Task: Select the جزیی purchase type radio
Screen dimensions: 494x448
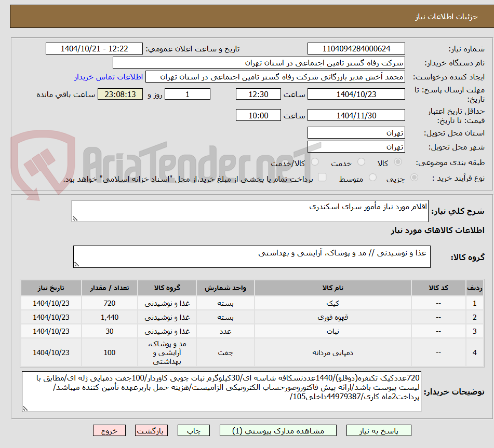Action: point(414,178)
